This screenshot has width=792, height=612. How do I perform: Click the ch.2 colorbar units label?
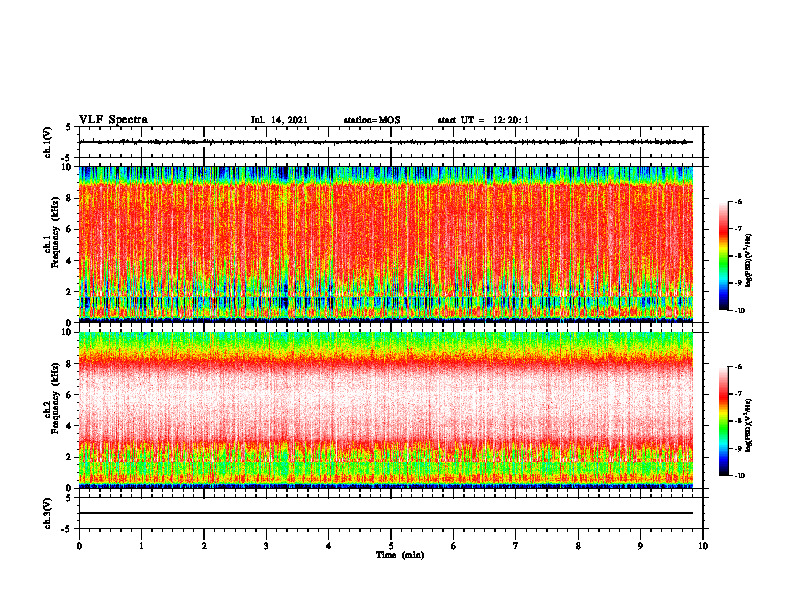[x=748, y=425]
